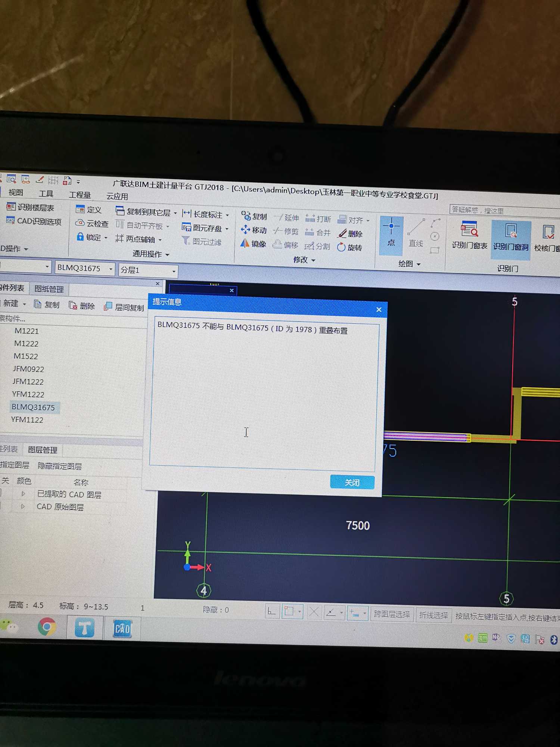Click the 修剪 (Trim) tool
This screenshot has height=747, width=560.
[286, 231]
